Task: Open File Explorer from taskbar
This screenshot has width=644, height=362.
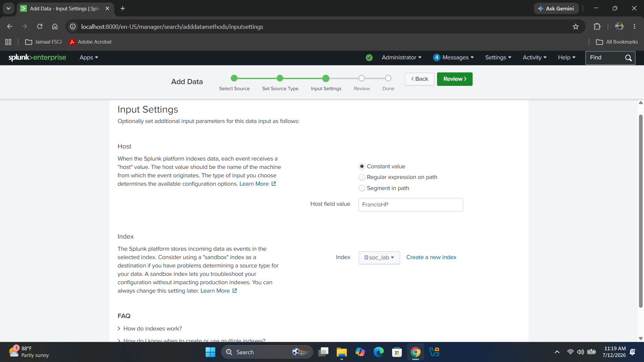Action: point(341,352)
